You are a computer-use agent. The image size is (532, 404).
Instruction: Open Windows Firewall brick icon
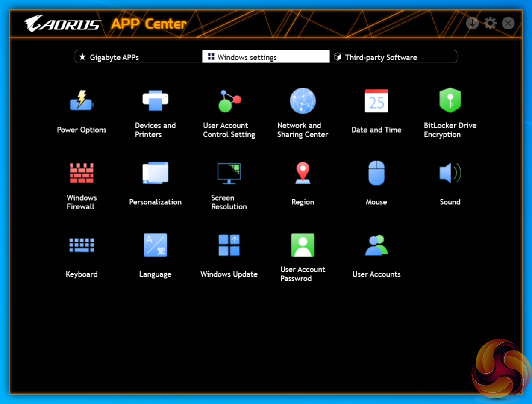coord(82,173)
